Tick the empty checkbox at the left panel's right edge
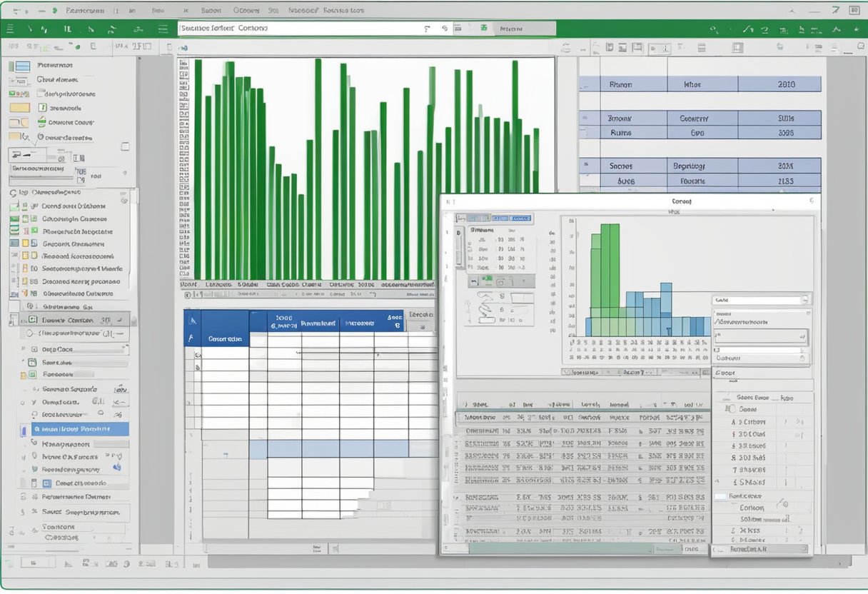This screenshot has height=594, width=868. click(x=125, y=146)
